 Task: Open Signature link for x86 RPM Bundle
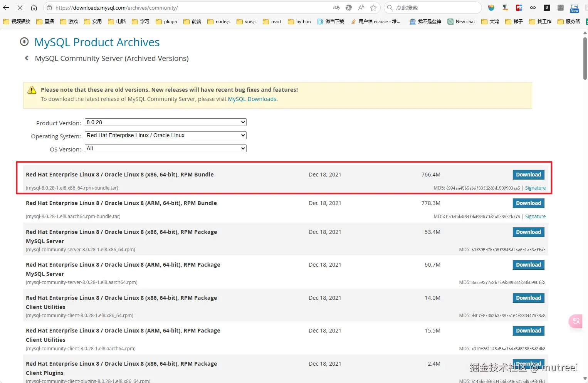pos(535,188)
